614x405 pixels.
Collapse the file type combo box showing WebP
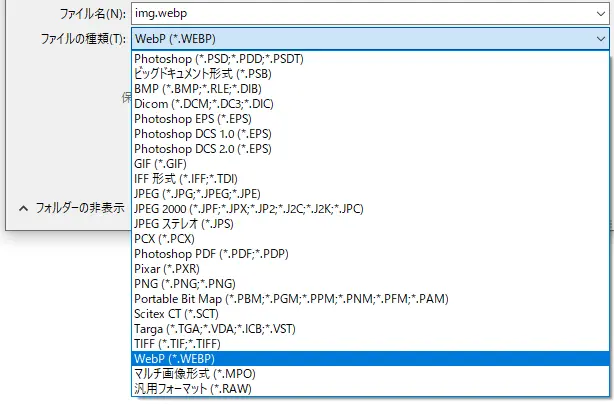coord(370,39)
